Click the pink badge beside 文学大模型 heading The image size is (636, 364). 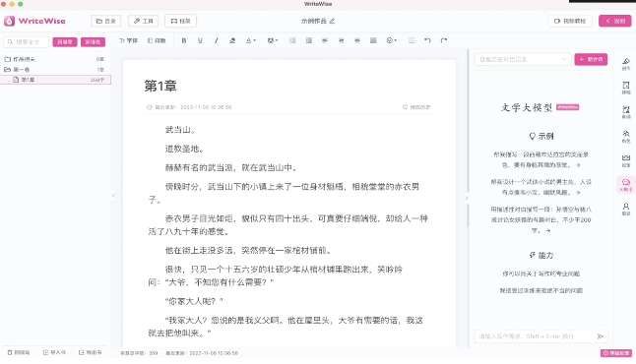tap(568, 107)
